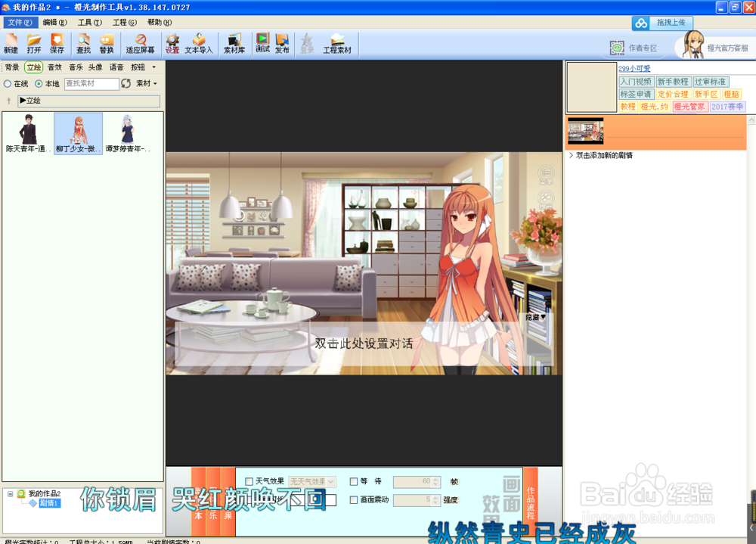Click the 查找素材 search field

coord(91,83)
